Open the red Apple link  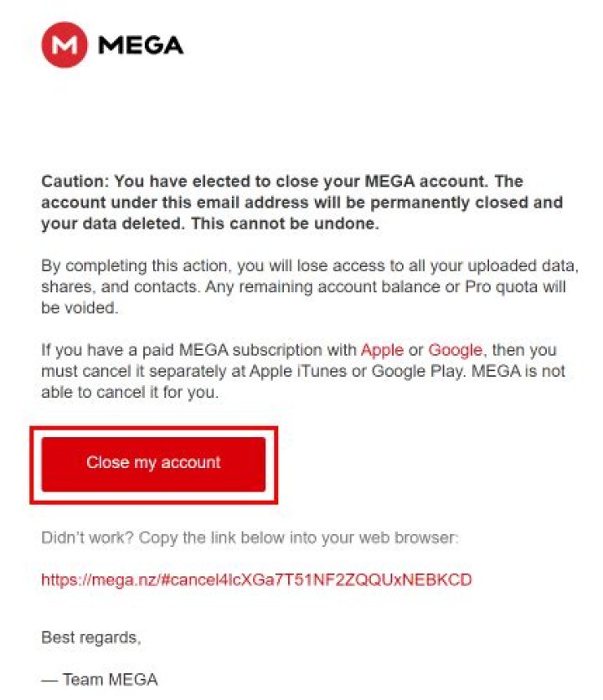pos(382,349)
